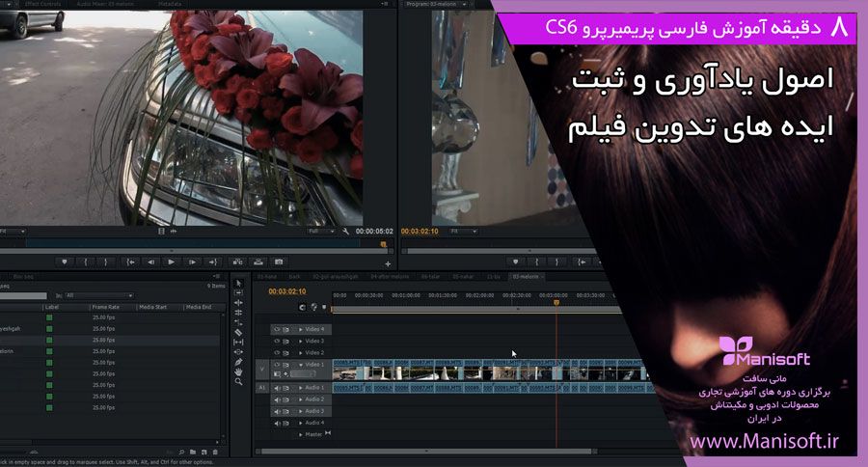Image resolution: width=868 pixels, height=467 pixels.
Task: Mark Out point in Source monitor
Action: pyautogui.click(x=106, y=262)
